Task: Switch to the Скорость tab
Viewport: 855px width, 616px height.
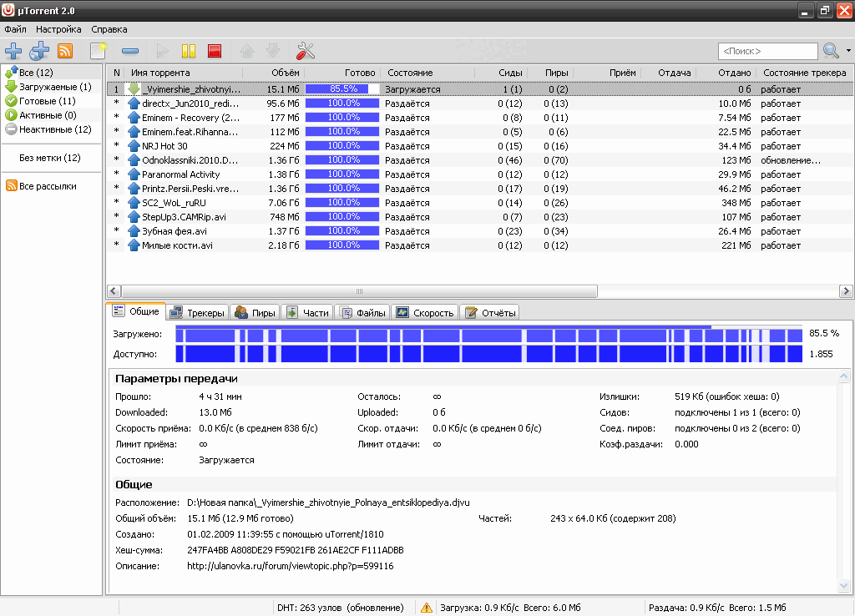Action: click(426, 313)
